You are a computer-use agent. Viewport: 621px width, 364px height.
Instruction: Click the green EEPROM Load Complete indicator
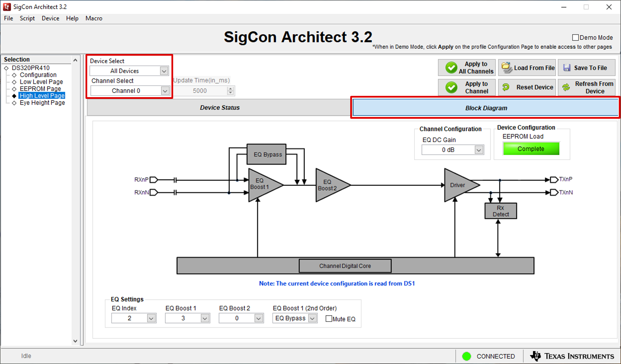(x=531, y=149)
